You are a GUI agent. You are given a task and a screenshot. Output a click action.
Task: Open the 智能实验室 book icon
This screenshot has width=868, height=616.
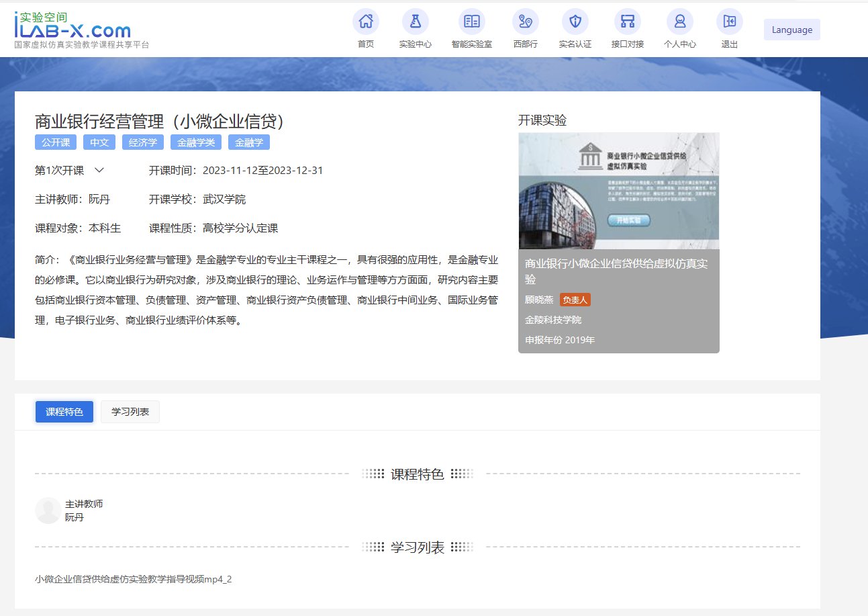pyautogui.click(x=471, y=21)
